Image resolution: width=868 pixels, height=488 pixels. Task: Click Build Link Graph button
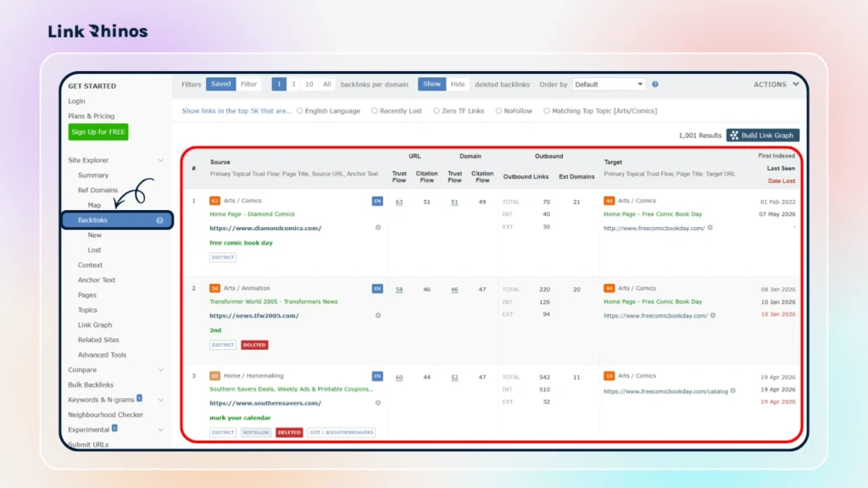coord(763,135)
